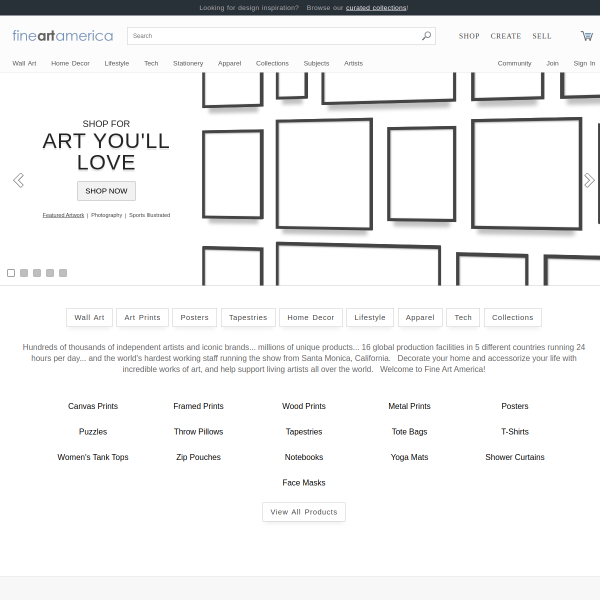The height and width of the screenshot is (600, 600).
Task: Open Subjects navigation menu
Action: point(316,64)
